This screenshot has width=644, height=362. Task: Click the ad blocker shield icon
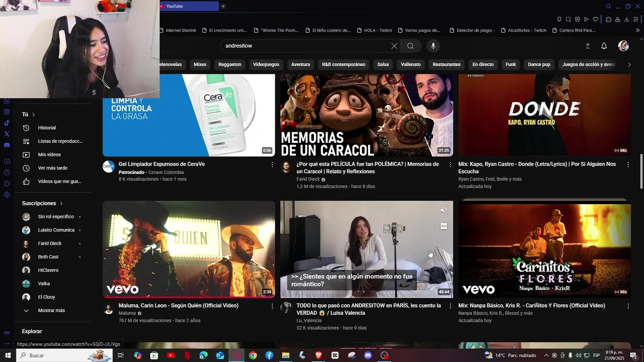coord(578,19)
